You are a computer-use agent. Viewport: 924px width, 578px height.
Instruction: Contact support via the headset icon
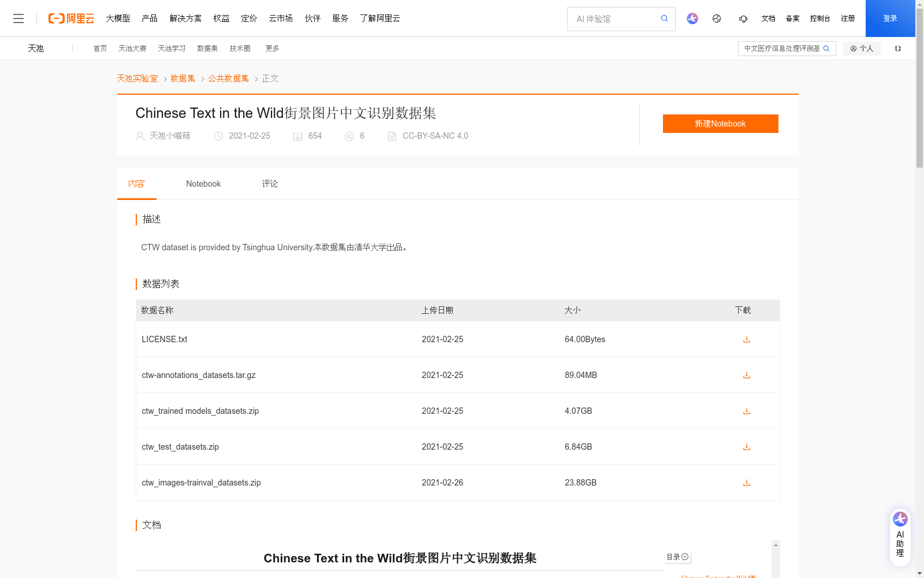pos(742,18)
